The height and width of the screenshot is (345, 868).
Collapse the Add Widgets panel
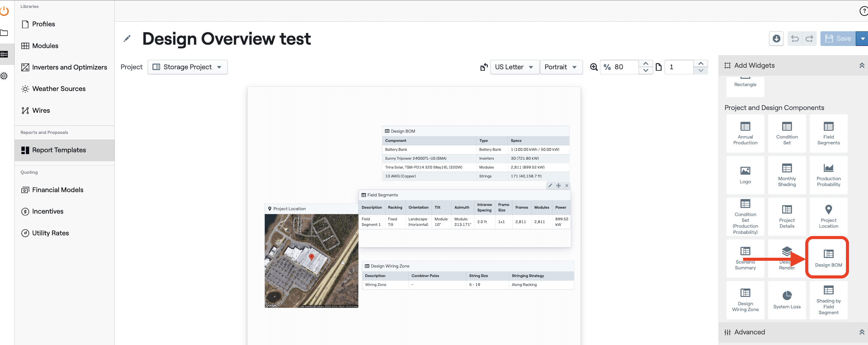tap(862, 66)
